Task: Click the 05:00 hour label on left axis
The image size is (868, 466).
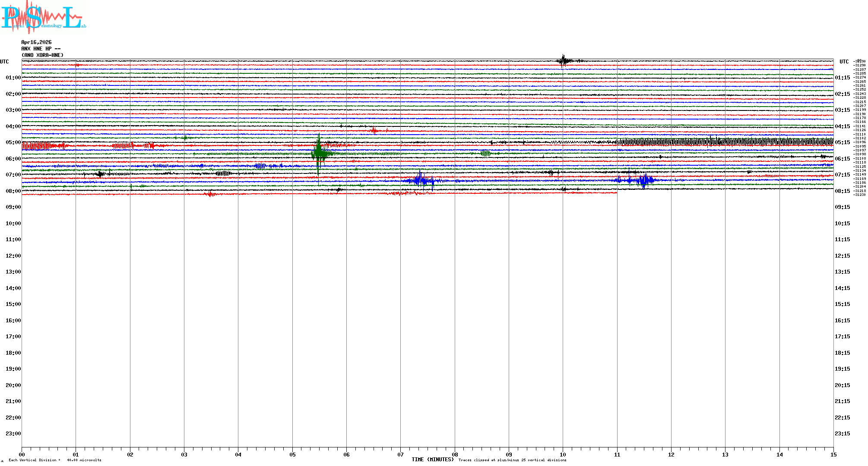Action: [13, 142]
